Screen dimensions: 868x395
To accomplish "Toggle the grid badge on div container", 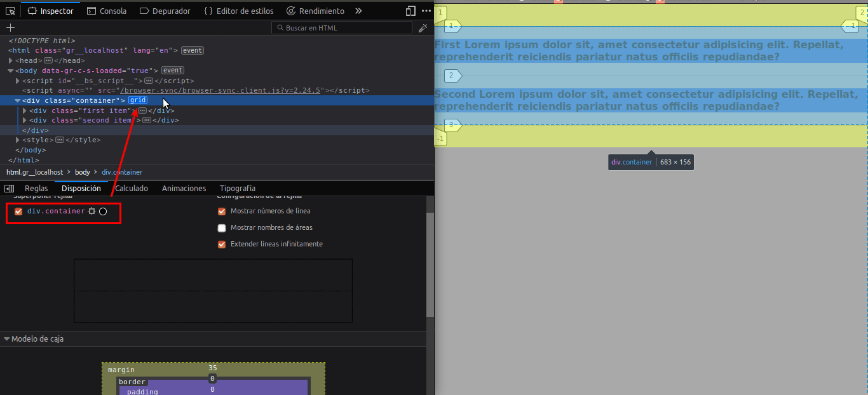I will pyautogui.click(x=138, y=100).
